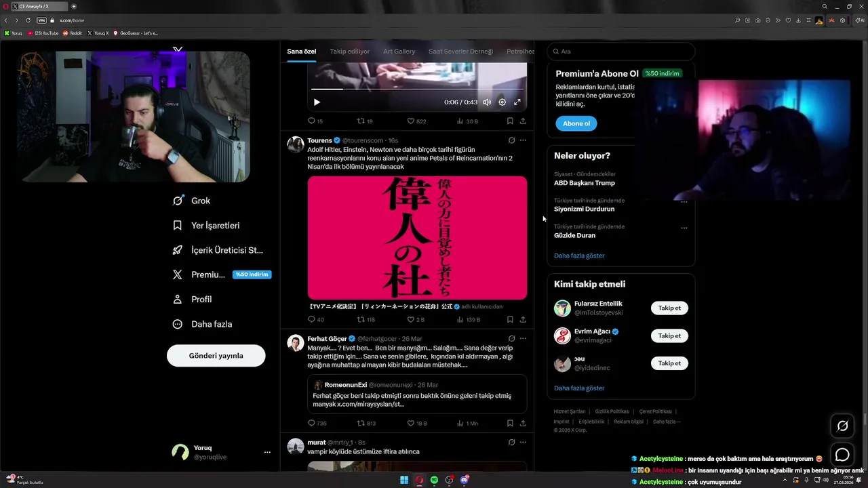Play the video in the top post
This screenshot has width=868, height=488.
click(x=317, y=102)
